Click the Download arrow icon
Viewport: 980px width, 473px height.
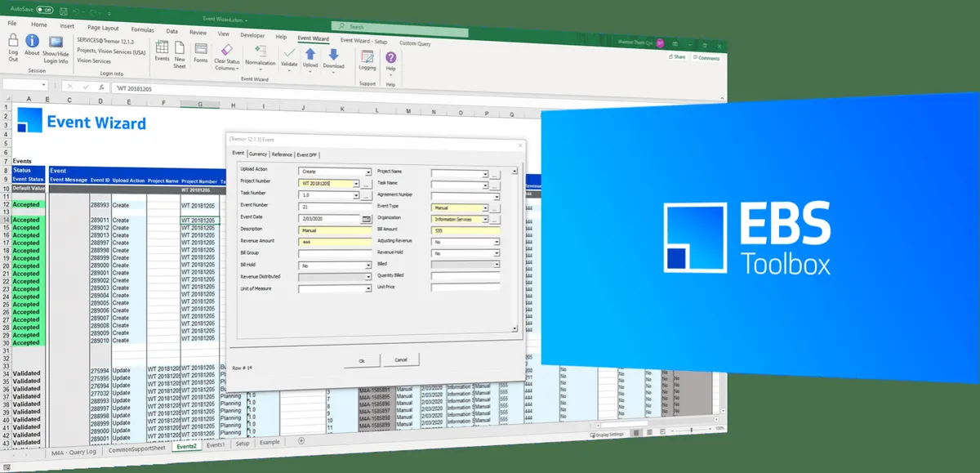click(333, 56)
